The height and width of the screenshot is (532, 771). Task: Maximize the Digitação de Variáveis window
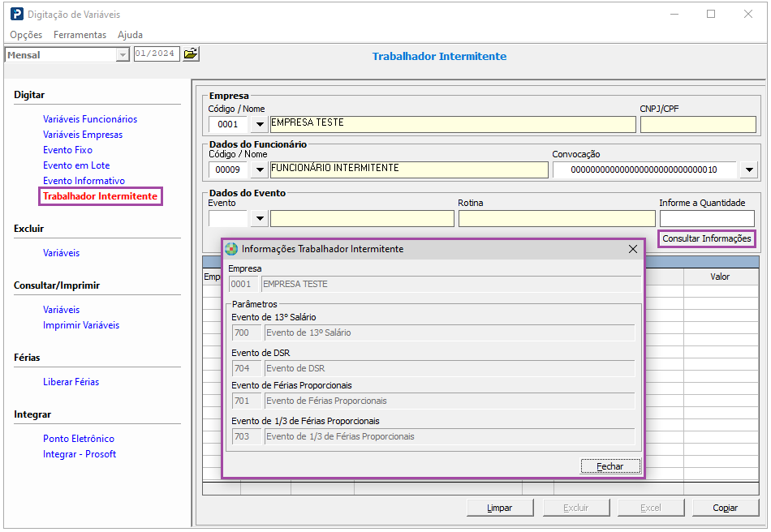click(711, 15)
